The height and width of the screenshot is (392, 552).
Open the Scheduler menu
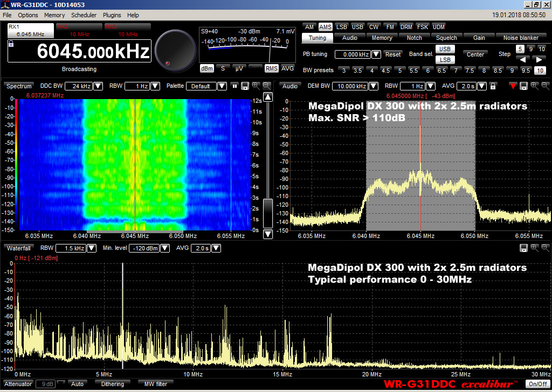(84, 15)
